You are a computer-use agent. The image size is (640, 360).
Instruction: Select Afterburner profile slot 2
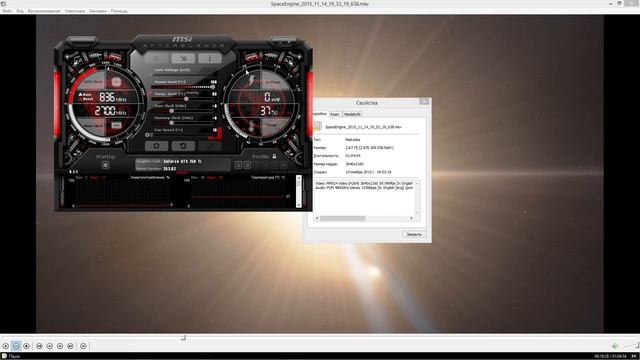[247, 165]
